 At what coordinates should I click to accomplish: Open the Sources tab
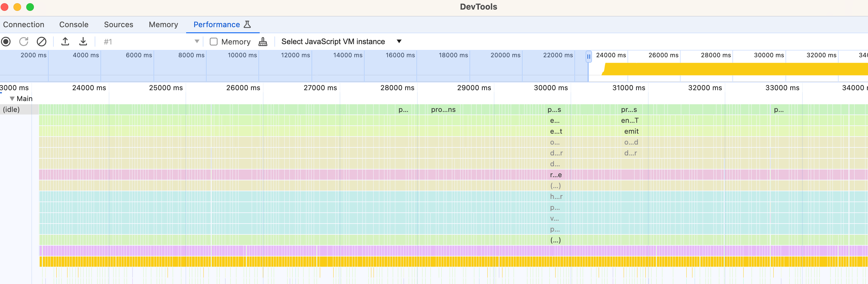(x=119, y=25)
